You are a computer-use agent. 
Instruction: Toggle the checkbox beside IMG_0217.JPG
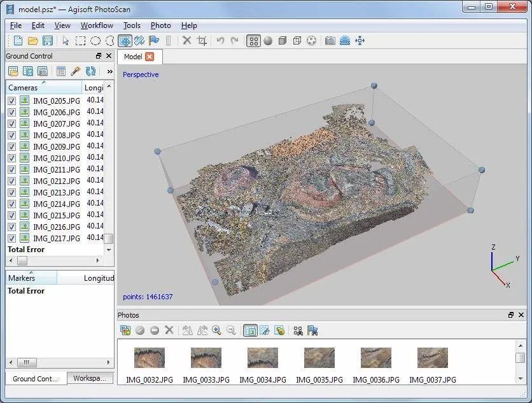click(12, 238)
